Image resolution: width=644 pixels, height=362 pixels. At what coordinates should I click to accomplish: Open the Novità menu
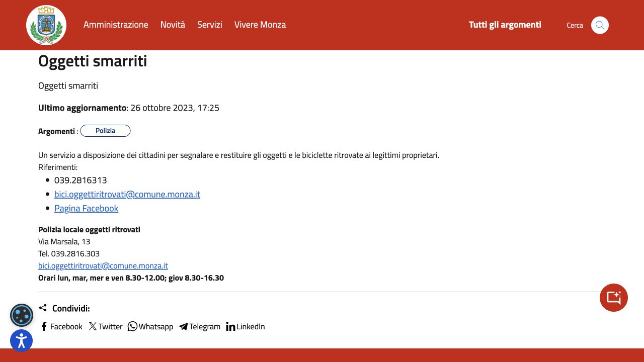173,25
